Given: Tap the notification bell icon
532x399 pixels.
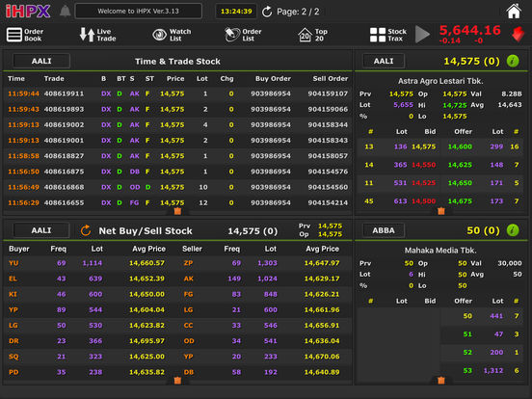Looking at the screenshot, I should (x=65, y=12).
